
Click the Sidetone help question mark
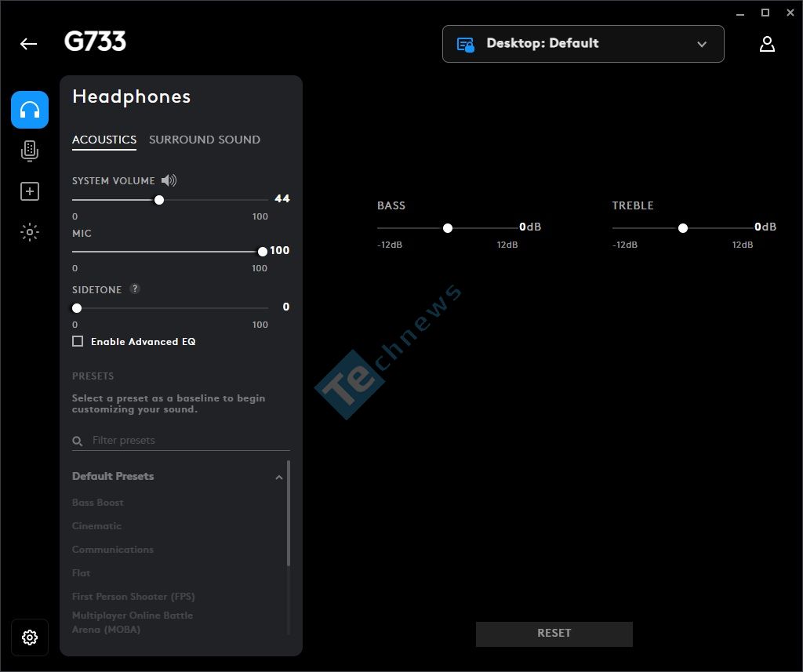point(135,289)
